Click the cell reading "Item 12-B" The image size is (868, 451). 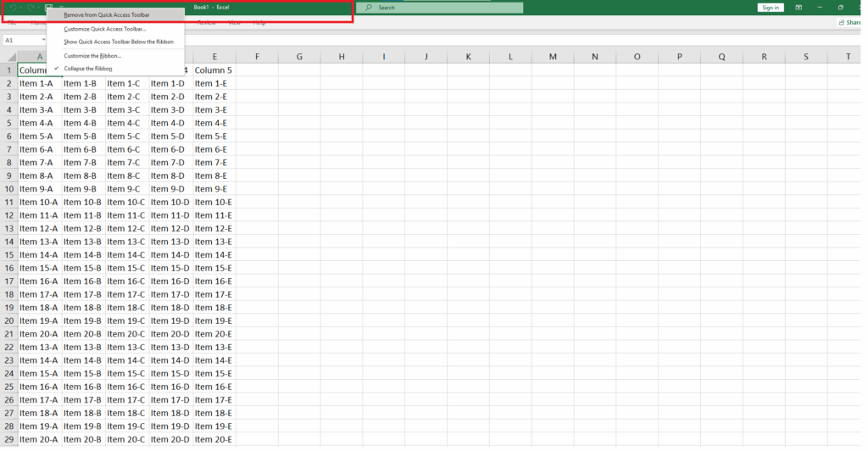(82, 229)
